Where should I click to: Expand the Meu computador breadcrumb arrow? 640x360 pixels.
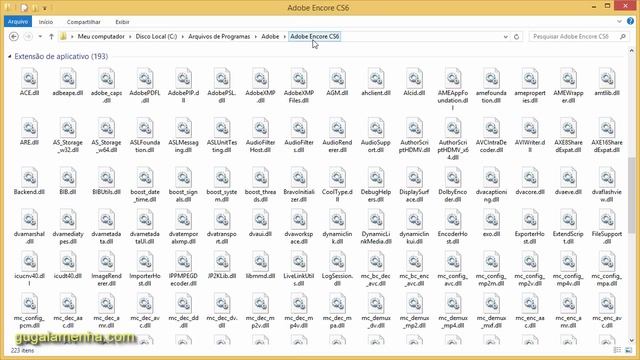click(131, 37)
